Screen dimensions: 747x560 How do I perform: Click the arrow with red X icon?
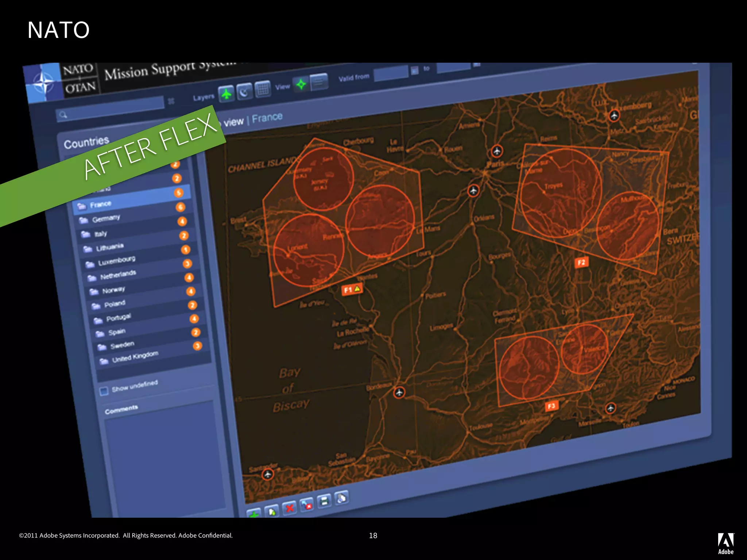(307, 505)
